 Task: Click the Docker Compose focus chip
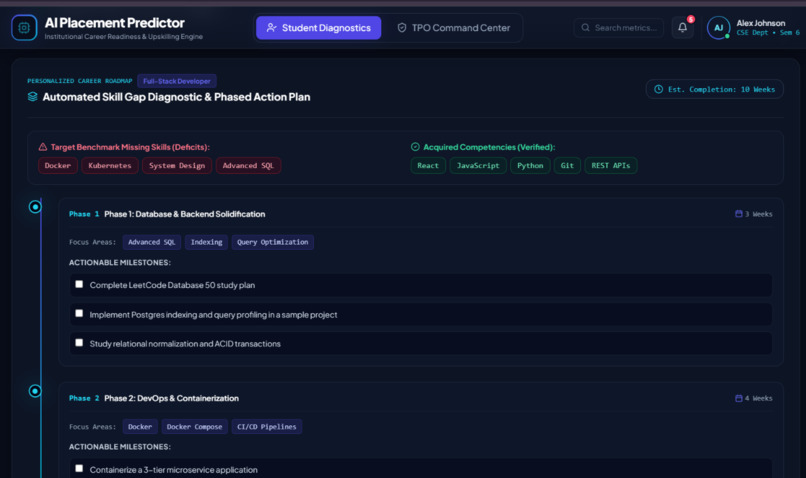(x=194, y=427)
